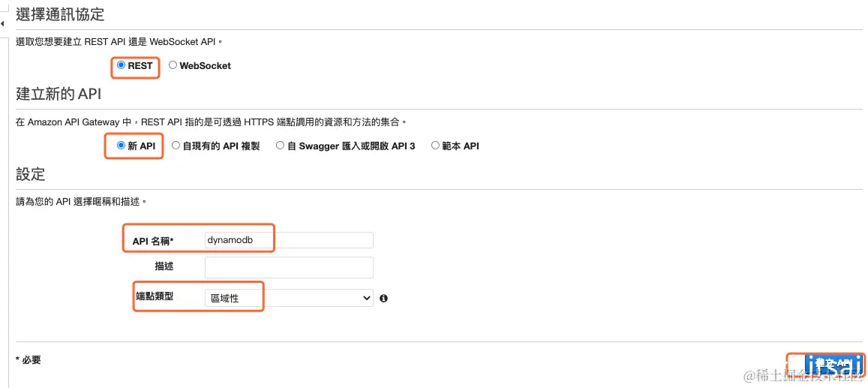Click the 設定 heading text

coord(31,174)
